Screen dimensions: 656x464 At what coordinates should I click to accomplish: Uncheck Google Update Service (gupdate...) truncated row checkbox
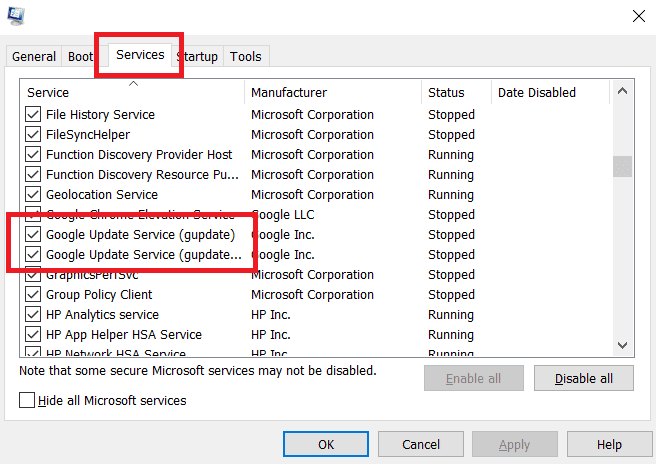[33, 254]
